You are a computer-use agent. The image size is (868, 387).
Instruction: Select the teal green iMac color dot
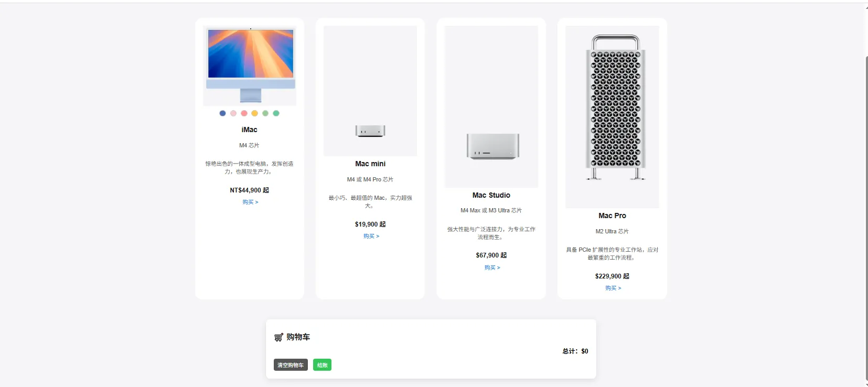pos(276,113)
